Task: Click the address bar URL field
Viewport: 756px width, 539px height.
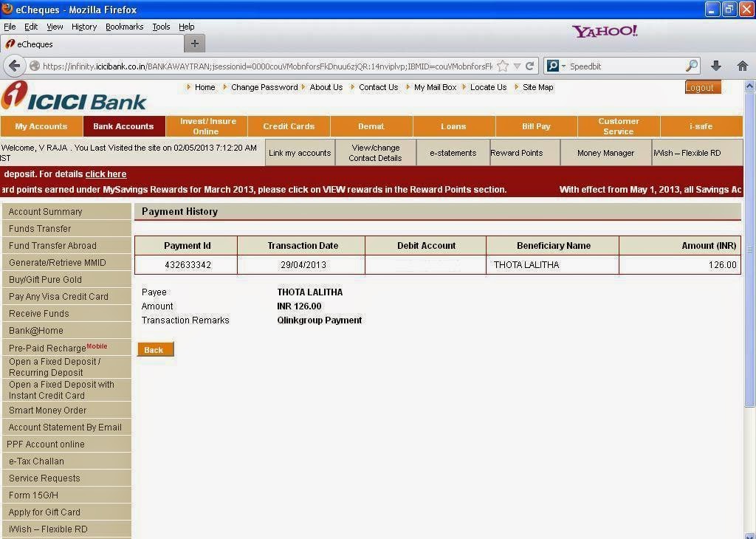Action: (267, 66)
